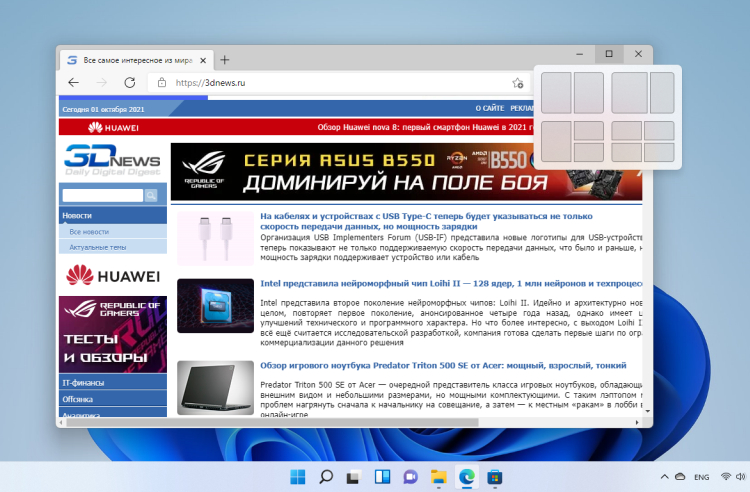Screen dimensions: 750x492
Task: Click the USB Type-C cable article thumbnail
Action: 215,238
